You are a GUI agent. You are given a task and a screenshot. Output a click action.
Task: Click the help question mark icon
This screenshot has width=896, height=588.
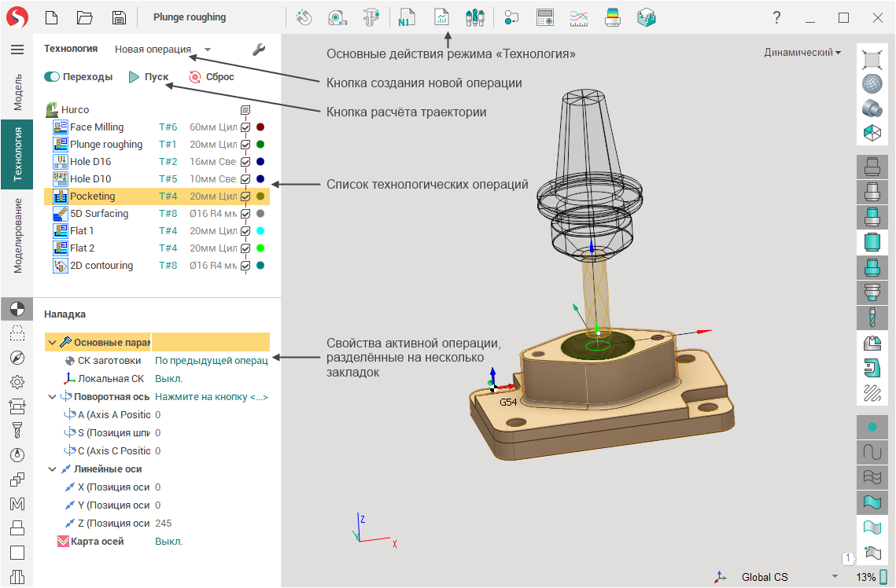pyautogui.click(x=776, y=17)
